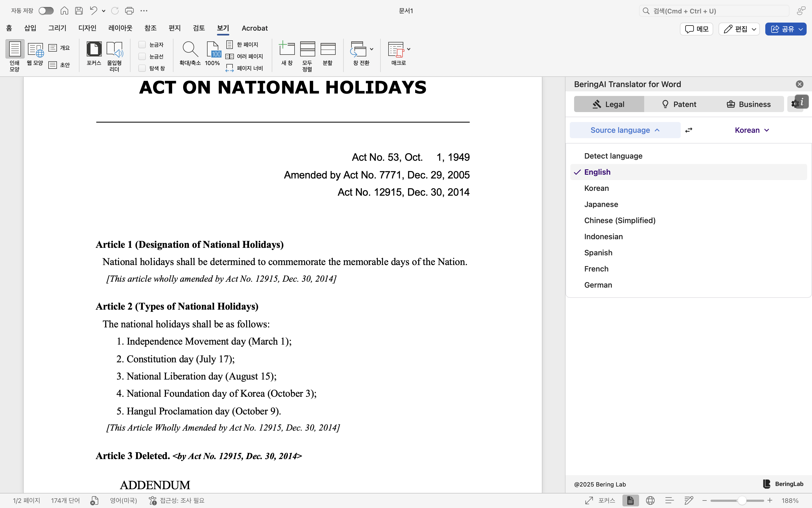Viewport: 812px width, 508px height.
Task: Enable the Gridlines (눈금선) checkbox
Action: coord(142,56)
